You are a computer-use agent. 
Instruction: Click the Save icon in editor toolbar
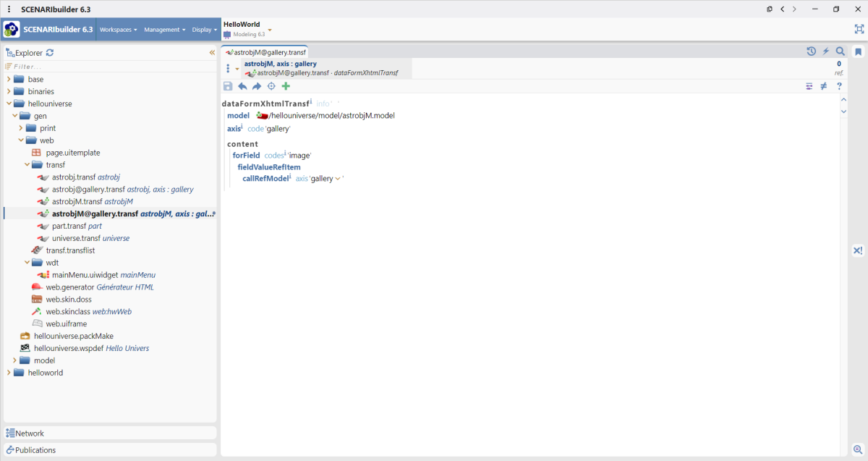click(228, 86)
